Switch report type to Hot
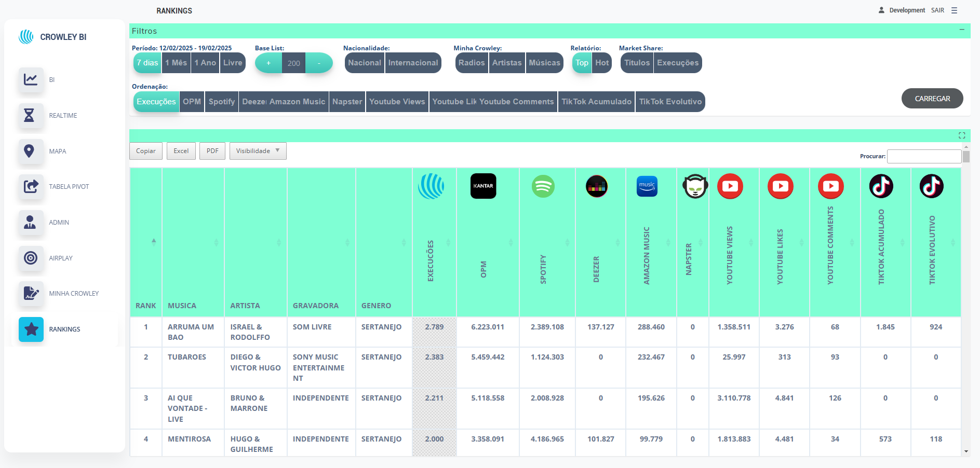The width and height of the screenshot is (980, 468). (x=602, y=63)
